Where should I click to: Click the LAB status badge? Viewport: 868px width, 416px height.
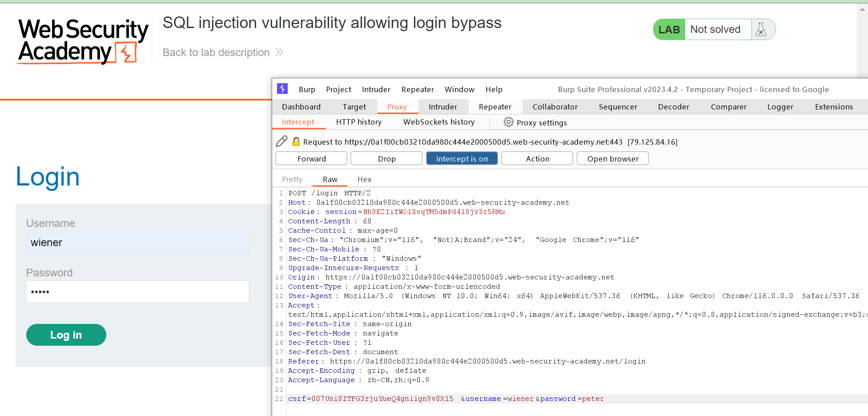669,29
